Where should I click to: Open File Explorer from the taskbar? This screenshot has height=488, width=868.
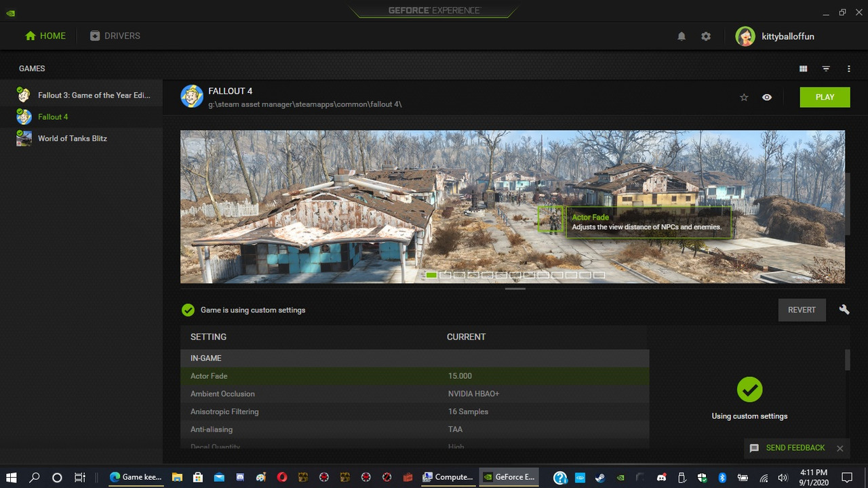177,477
